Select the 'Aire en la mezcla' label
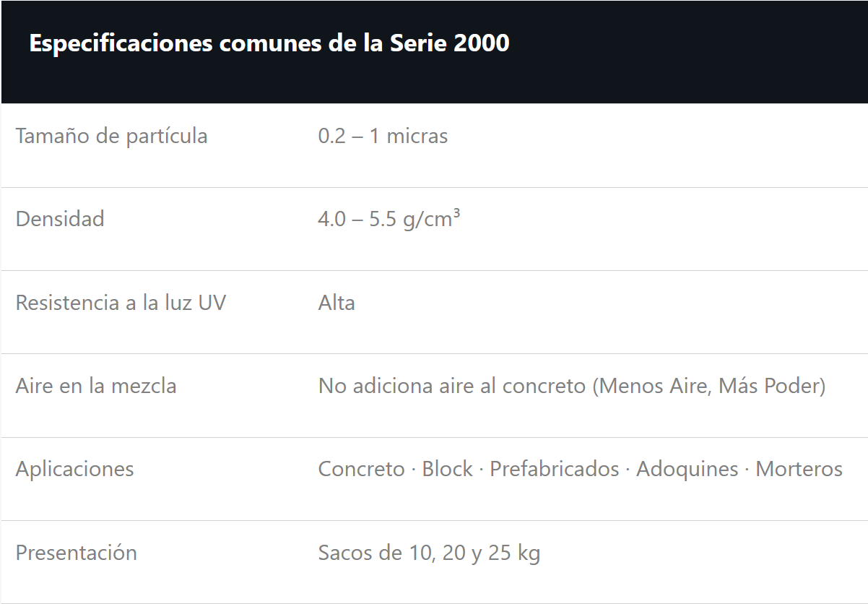The width and height of the screenshot is (868, 604). [96, 386]
